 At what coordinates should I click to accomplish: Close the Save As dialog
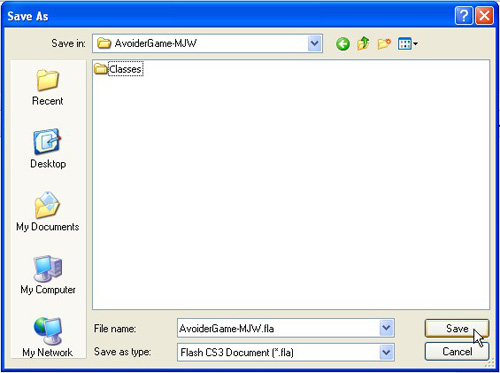click(x=484, y=16)
